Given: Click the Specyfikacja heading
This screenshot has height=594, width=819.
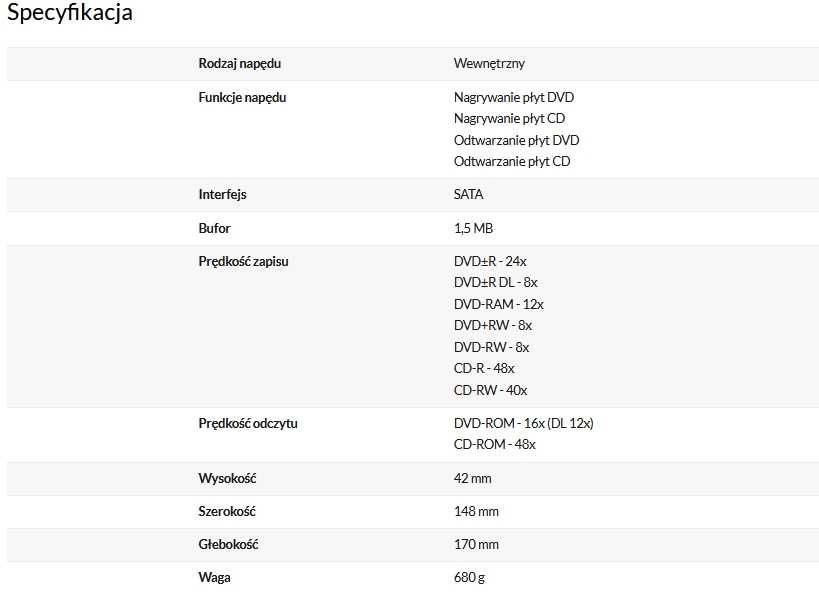Looking at the screenshot, I should (69, 13).
